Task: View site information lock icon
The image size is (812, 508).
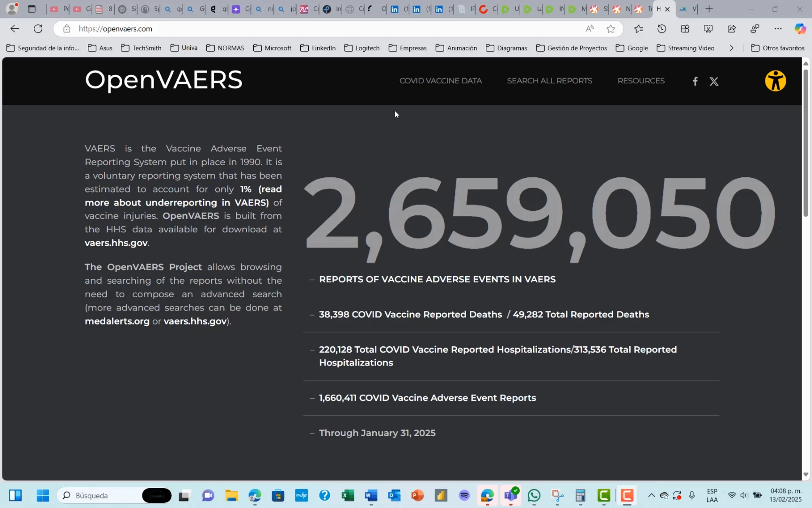Action: 67,29
